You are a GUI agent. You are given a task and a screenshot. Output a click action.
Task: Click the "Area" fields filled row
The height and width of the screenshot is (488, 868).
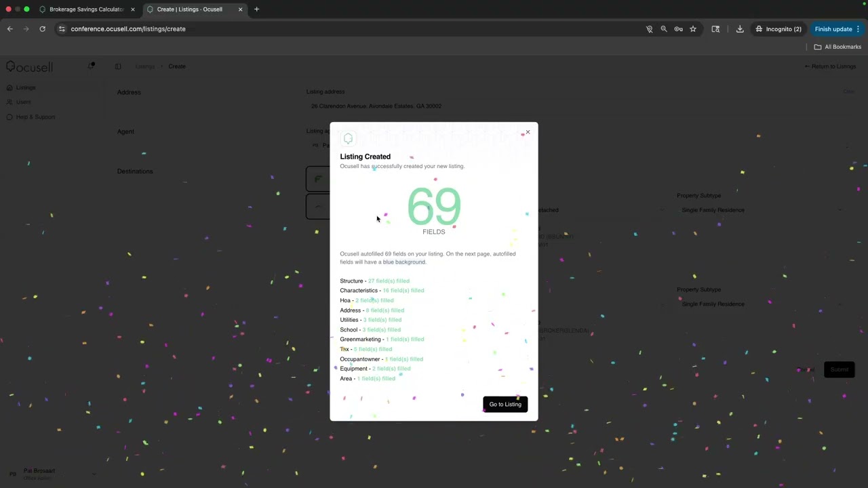click(368, 379)
